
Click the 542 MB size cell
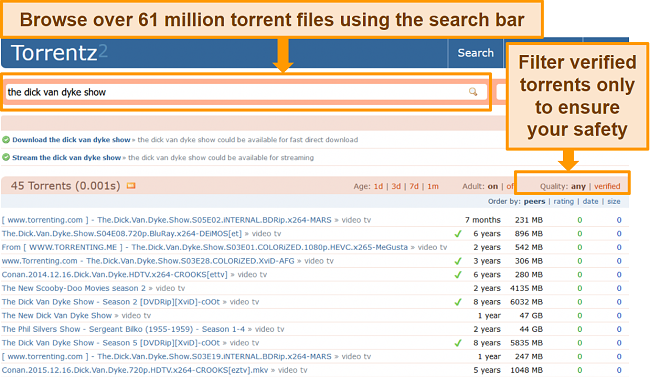point(529,247)
